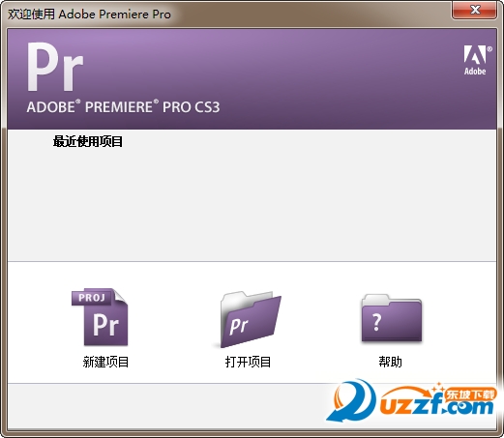The height and width of the screenshot is (438, 504).
Task: Open the purple Pr folder icon
Action: point(250,319)
